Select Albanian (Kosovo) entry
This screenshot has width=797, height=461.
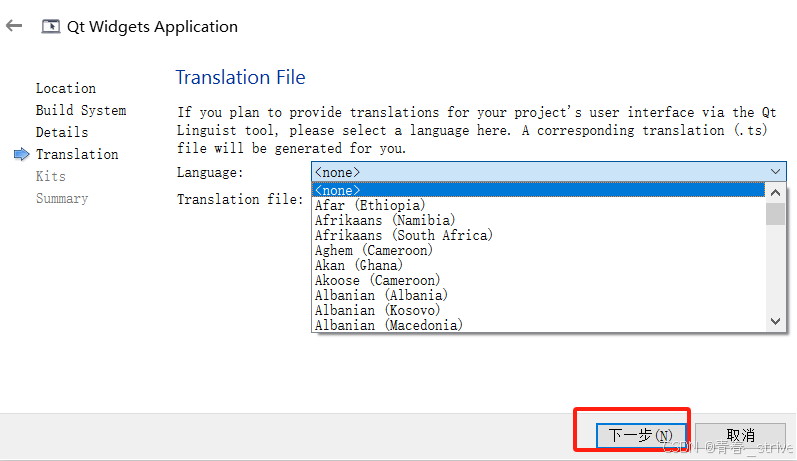[x=538, y=310]
